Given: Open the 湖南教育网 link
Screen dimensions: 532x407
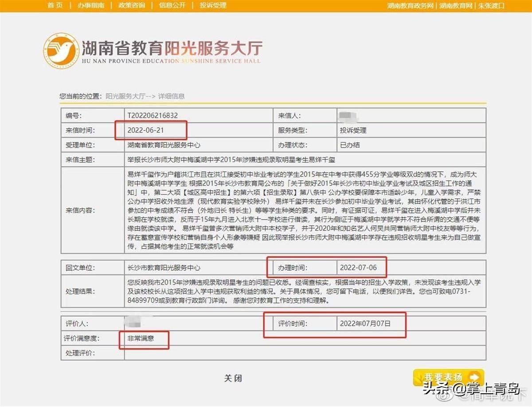Looking at the screenshot, I should [x=456, y=6].
